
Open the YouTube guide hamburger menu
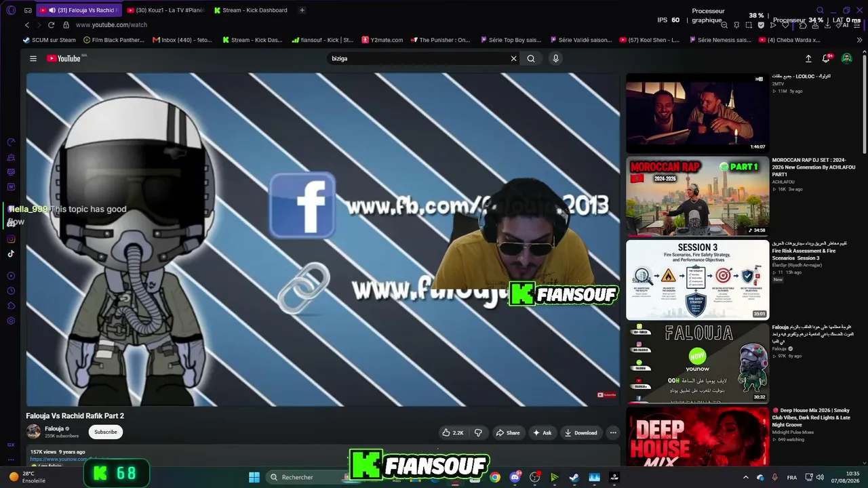(33, 58)
